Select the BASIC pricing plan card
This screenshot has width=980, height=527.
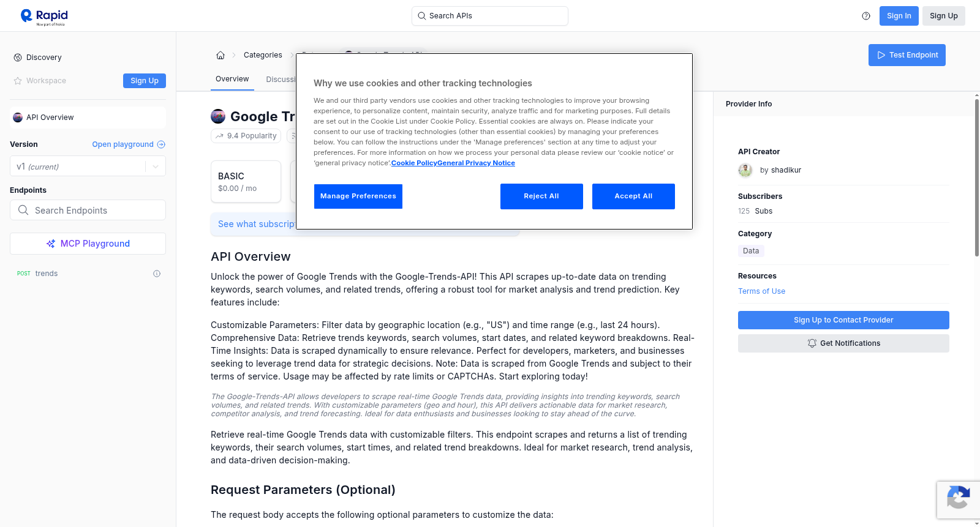(x=246, y=182)
